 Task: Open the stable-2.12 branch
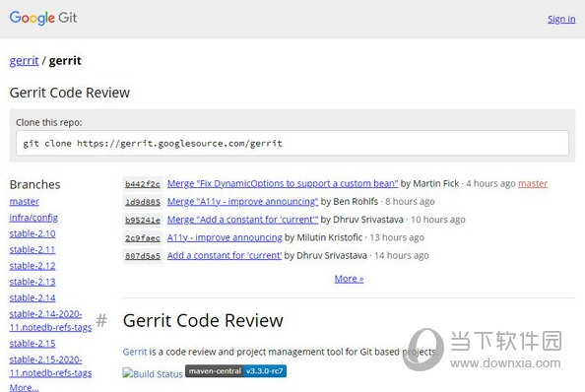click(32, 266)
